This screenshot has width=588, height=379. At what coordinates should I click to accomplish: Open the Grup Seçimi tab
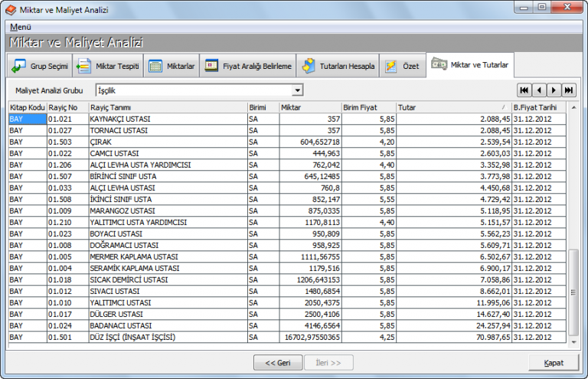(x=40, y=67)
